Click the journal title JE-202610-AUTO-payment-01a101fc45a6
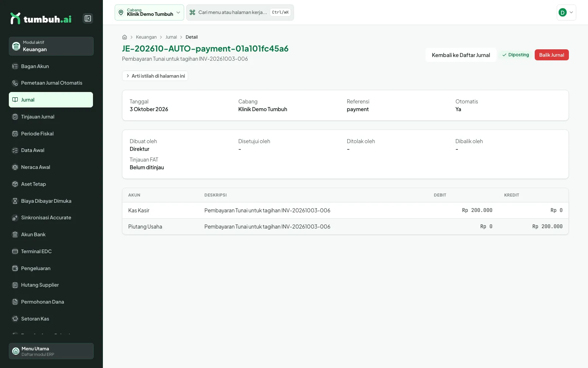 205,49
